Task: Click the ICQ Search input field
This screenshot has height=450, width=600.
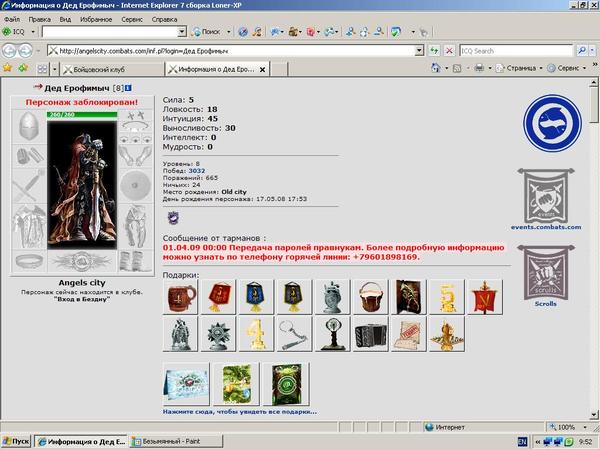Action: coord(516,51)
